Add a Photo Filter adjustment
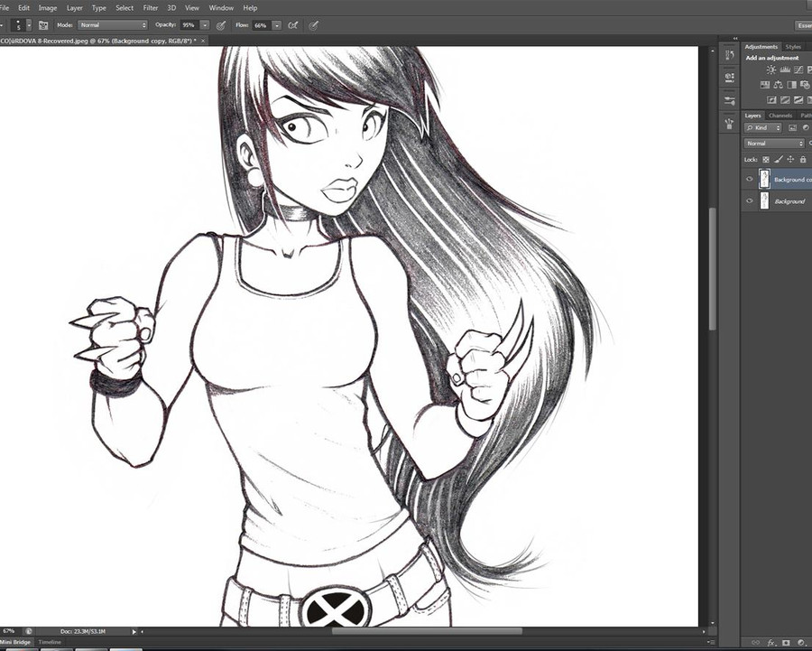 click(x=805, y=85)
